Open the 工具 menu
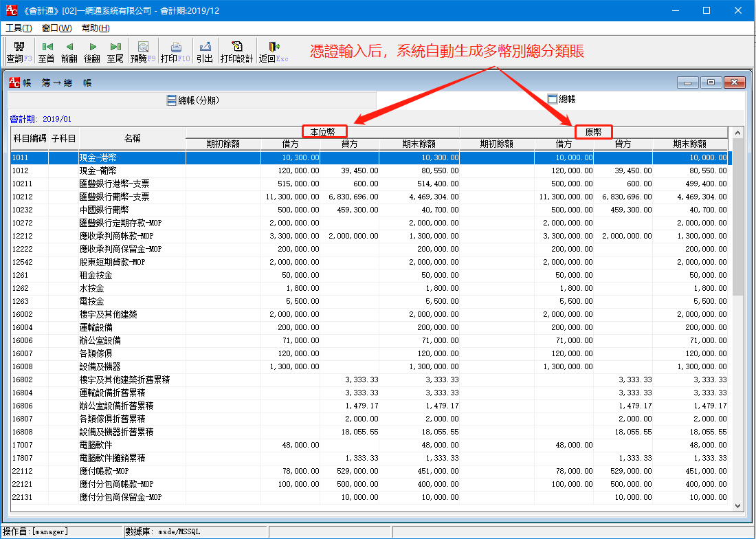The width and height of the screenshot is (756, 539). tap(17, 27)
